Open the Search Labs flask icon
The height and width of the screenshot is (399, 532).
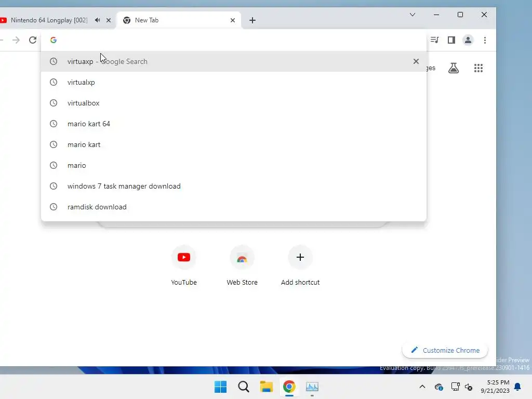(453, 68)
